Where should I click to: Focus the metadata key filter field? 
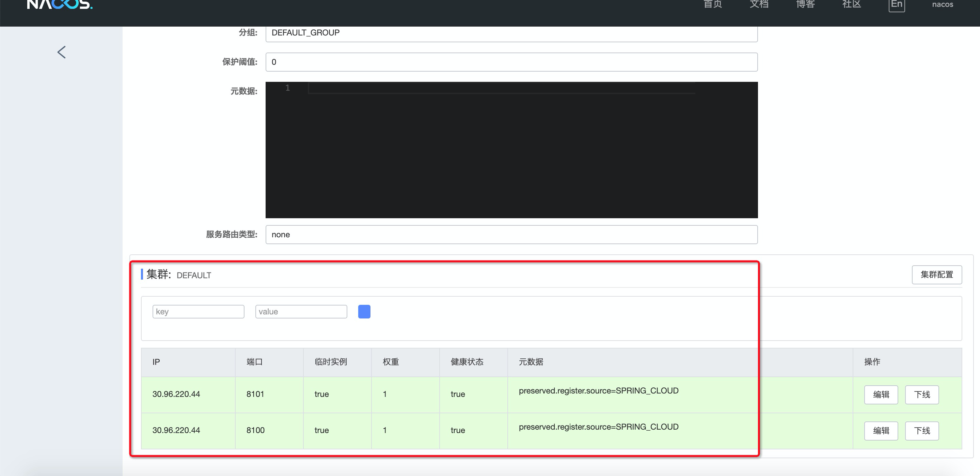pos(198,312)
